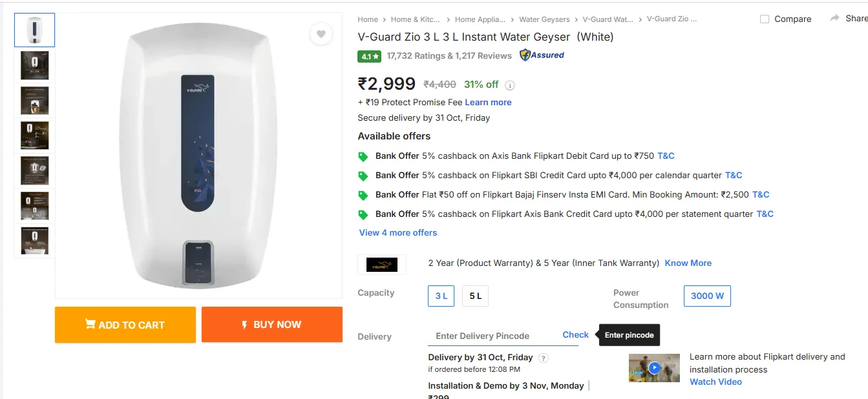
Task: Click the Enter Delivery Pincode field
Action: click(x=491, y=336)
